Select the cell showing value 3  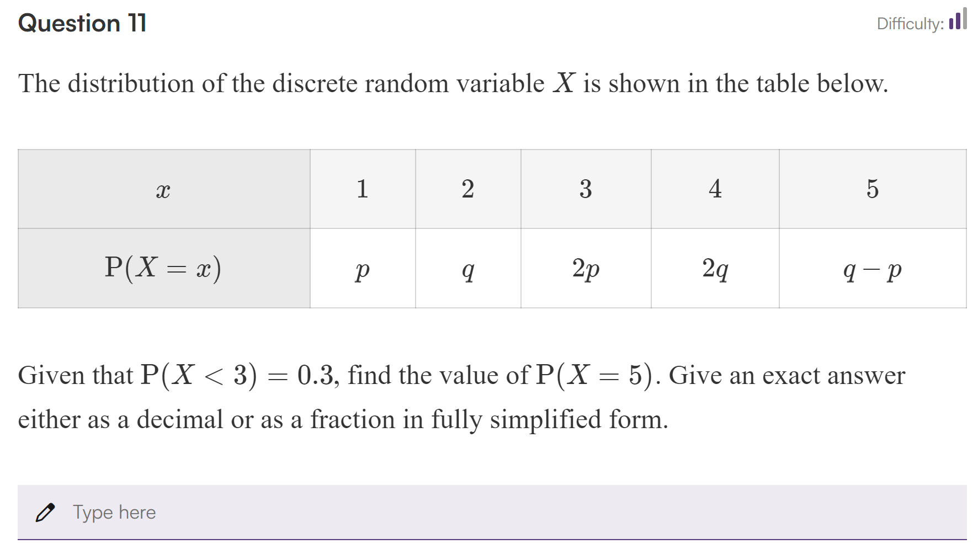coord(586,189)
